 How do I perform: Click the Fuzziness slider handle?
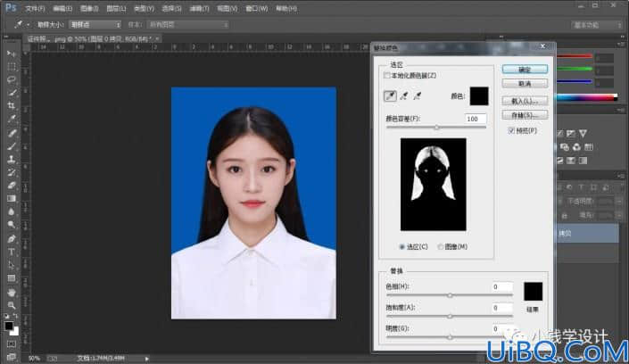tap(436, 128)
